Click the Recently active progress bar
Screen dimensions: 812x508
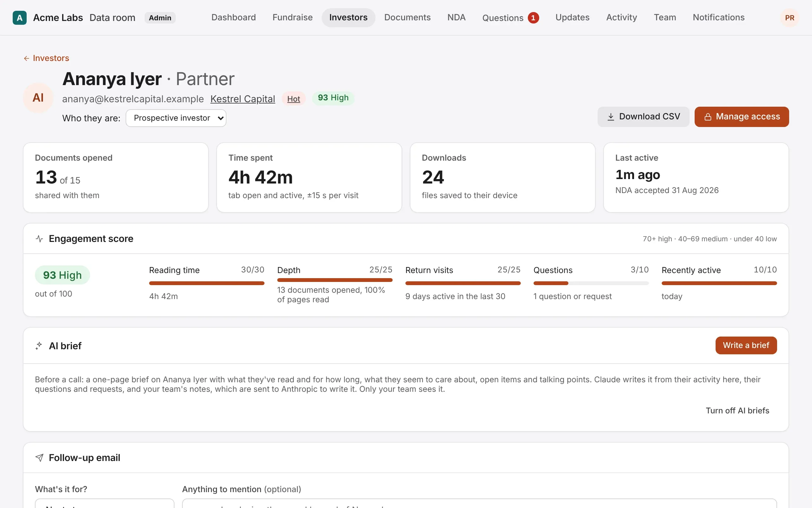[719, 283]
